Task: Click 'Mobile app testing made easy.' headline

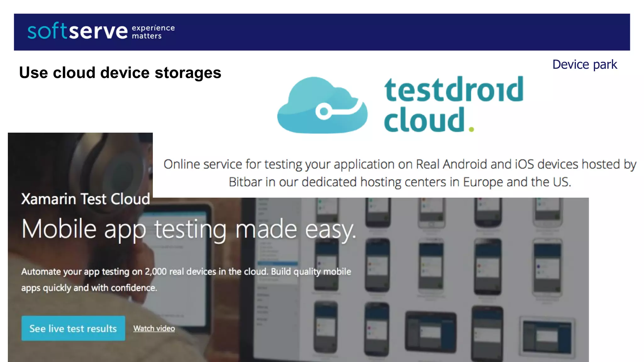Action: [189, 230]
